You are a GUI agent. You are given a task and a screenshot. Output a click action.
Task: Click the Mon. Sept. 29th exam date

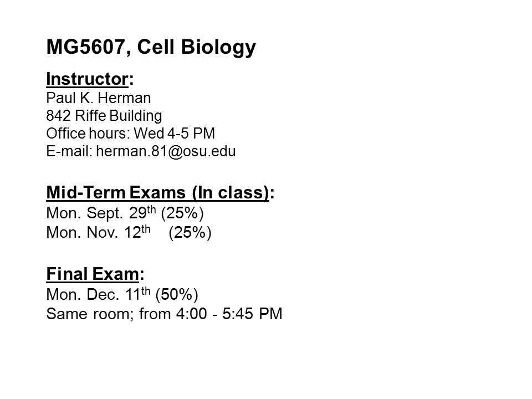(101, 213)
